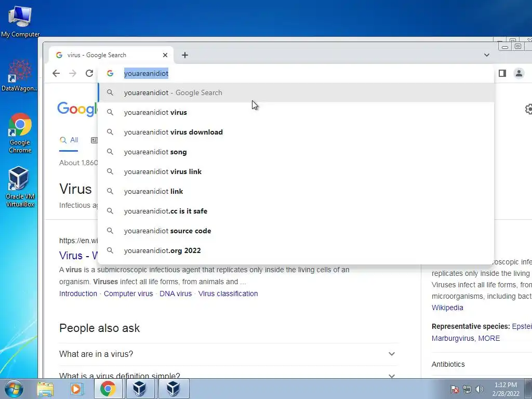Screen dimensions: 532x399
Task: Open the 'DNA virus' sitelink
Action: pyautogui.click(x=176, y=294)
